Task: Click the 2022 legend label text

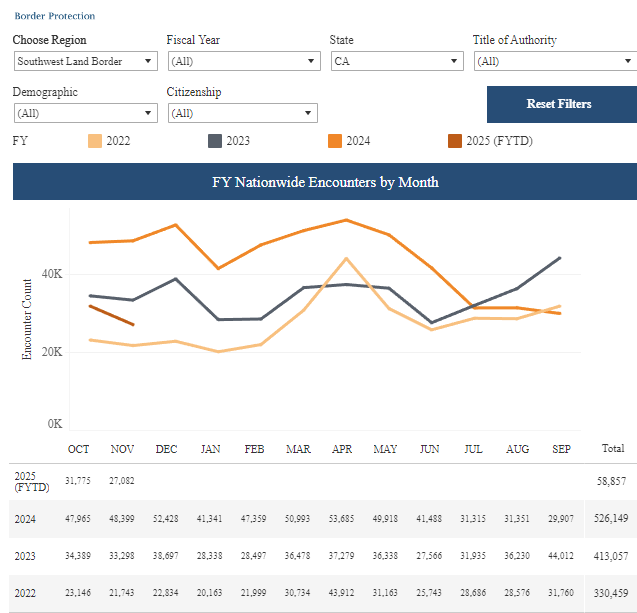Action: pos(118,141)
